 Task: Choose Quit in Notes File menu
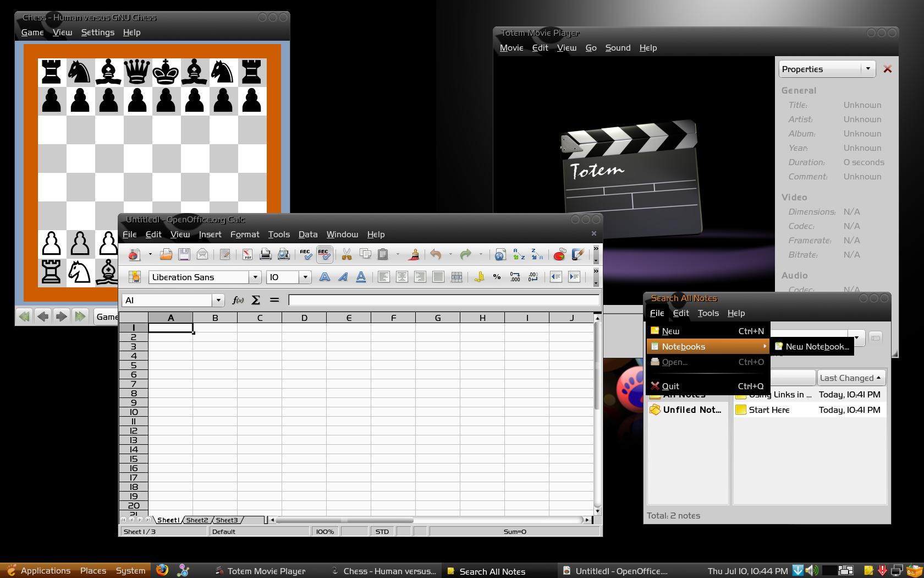tap(707, 386)
